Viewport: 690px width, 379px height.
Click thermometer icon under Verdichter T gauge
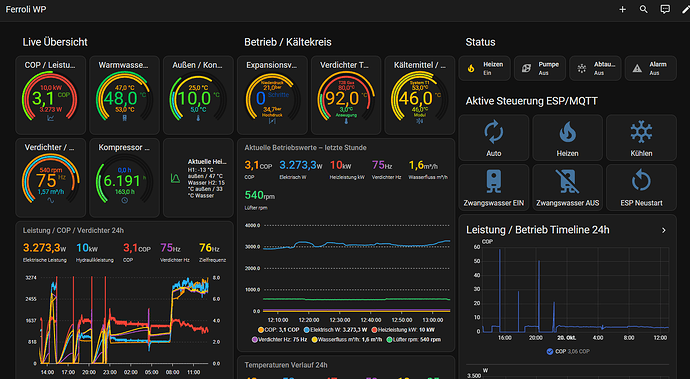pyautogui.click(x=346, y=121)
